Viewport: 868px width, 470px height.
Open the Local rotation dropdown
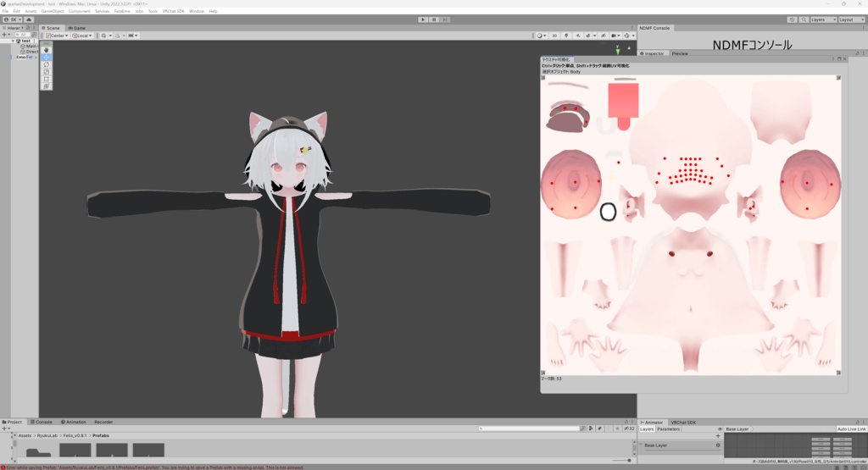(82, 36)
